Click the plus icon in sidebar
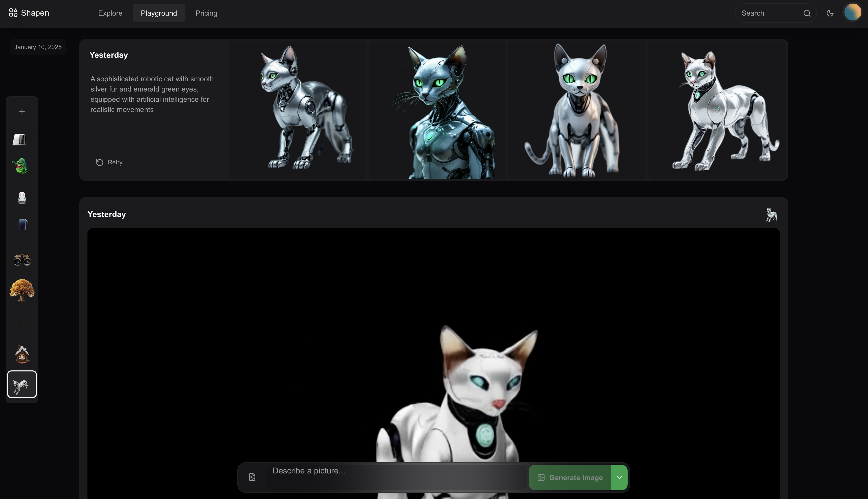The image size is (868, 499). (x=22, y=112)
